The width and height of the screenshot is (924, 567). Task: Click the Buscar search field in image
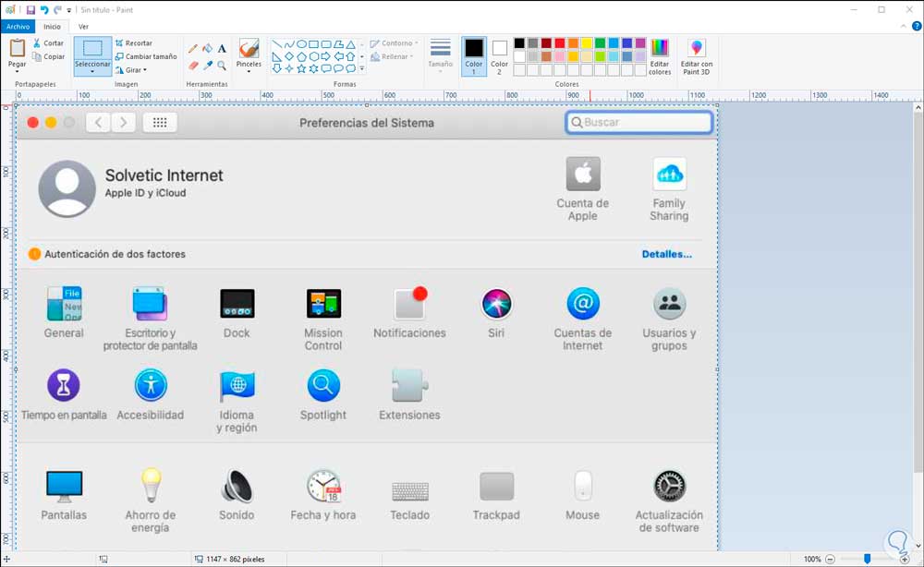tap(638, 123)
